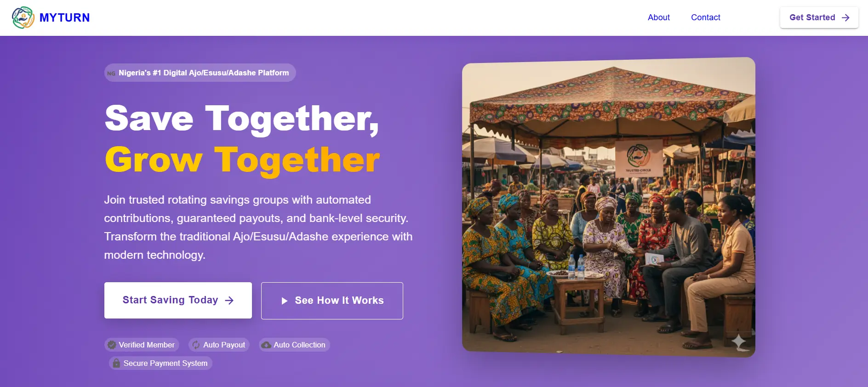Click the arrow icon beside Start Saving Today
The image size is (868, 387).
(229, 301)
